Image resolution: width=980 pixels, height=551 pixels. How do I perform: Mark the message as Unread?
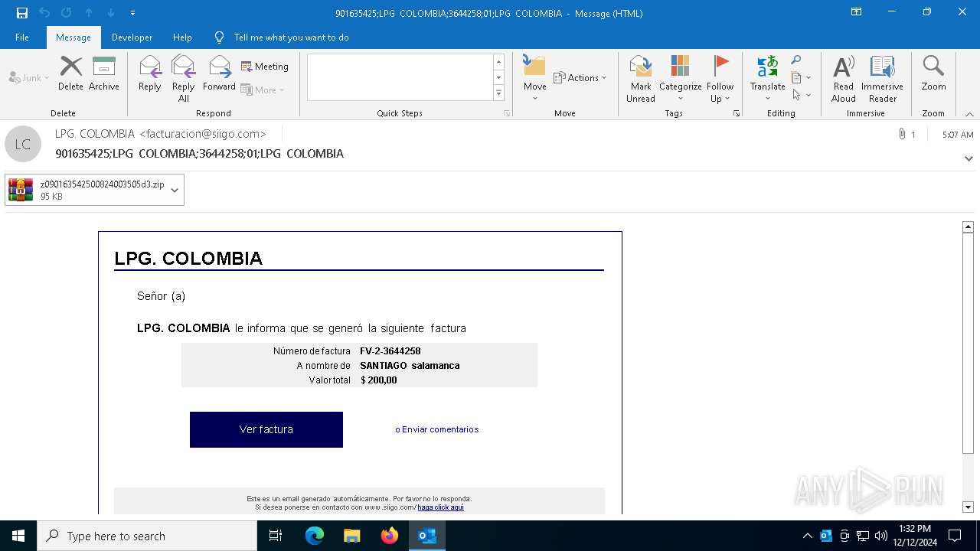click(640, 79)
